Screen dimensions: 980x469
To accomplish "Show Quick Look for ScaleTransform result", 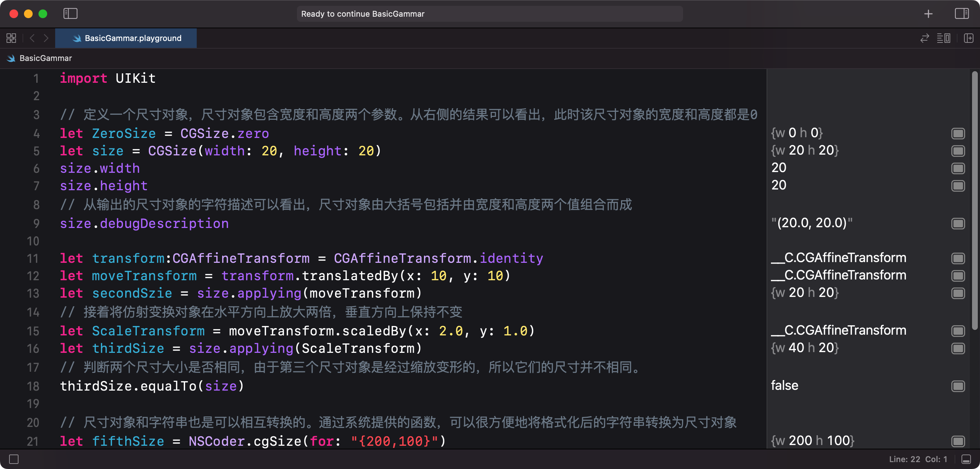I will click(x=958, y=331).
